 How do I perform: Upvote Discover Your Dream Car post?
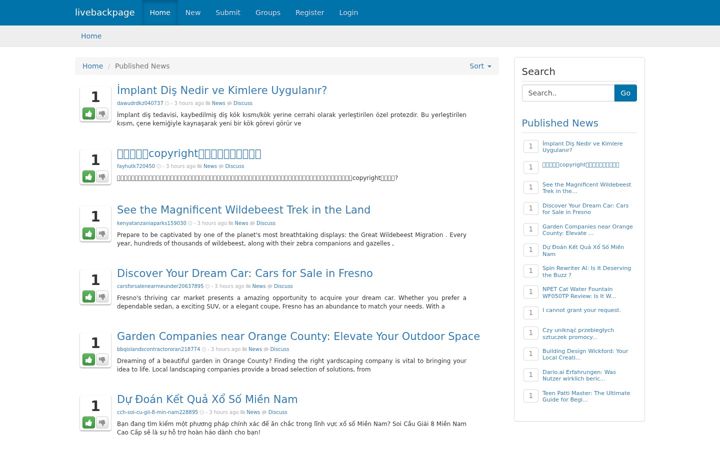pyautogui.click(x=89, y=296)
